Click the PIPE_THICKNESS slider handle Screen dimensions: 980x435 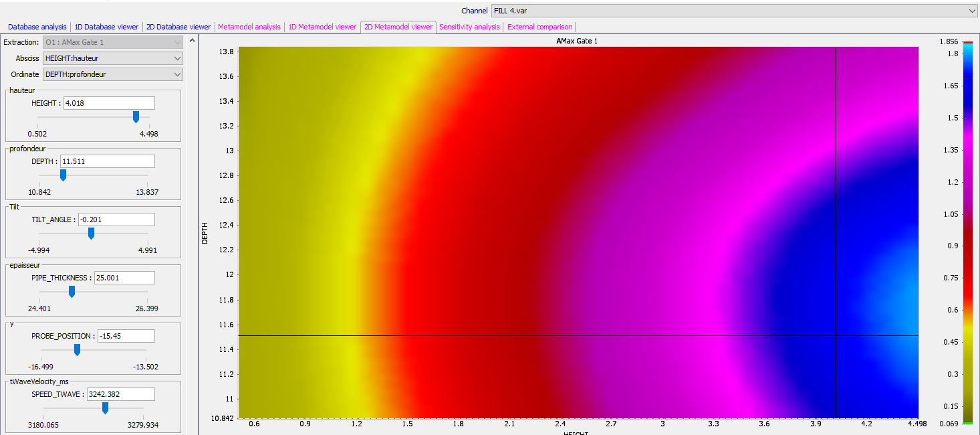tap(72, 292)
